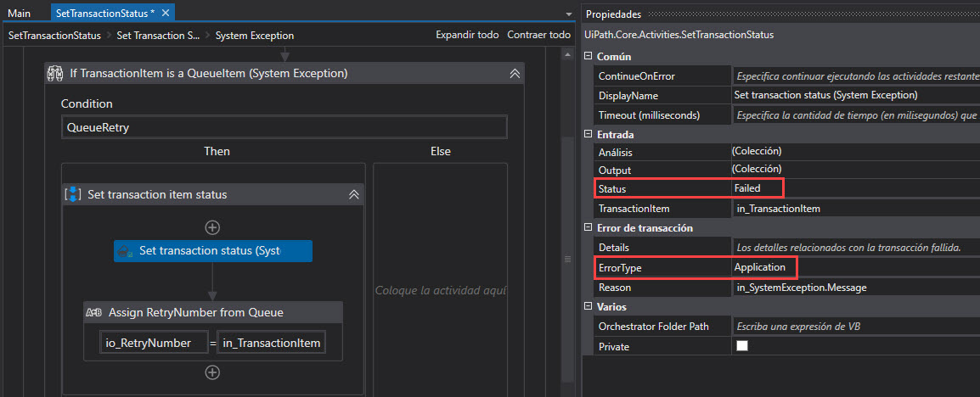
Task: Click UiPath.Core.Activities.SetTransactionStatus heading
Action: point(679,35)
